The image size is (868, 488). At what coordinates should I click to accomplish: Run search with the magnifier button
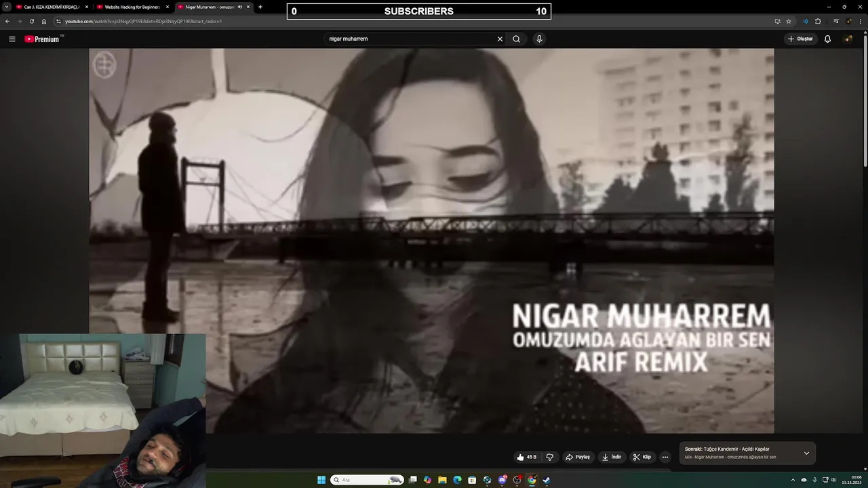pyautogui.click(x=516, y=39)
